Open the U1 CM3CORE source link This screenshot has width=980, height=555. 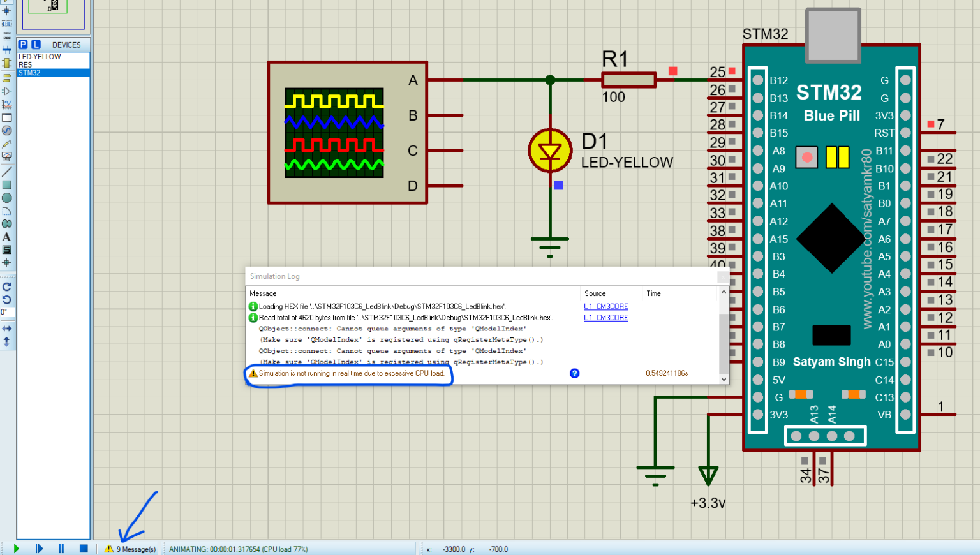click(605, 306)
